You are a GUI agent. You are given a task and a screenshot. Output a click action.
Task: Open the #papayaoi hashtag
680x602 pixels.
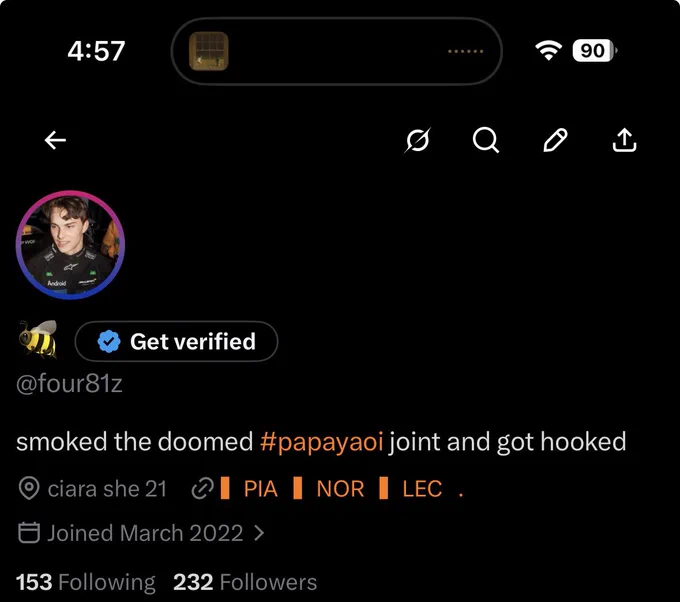click(x=321, y=442)
